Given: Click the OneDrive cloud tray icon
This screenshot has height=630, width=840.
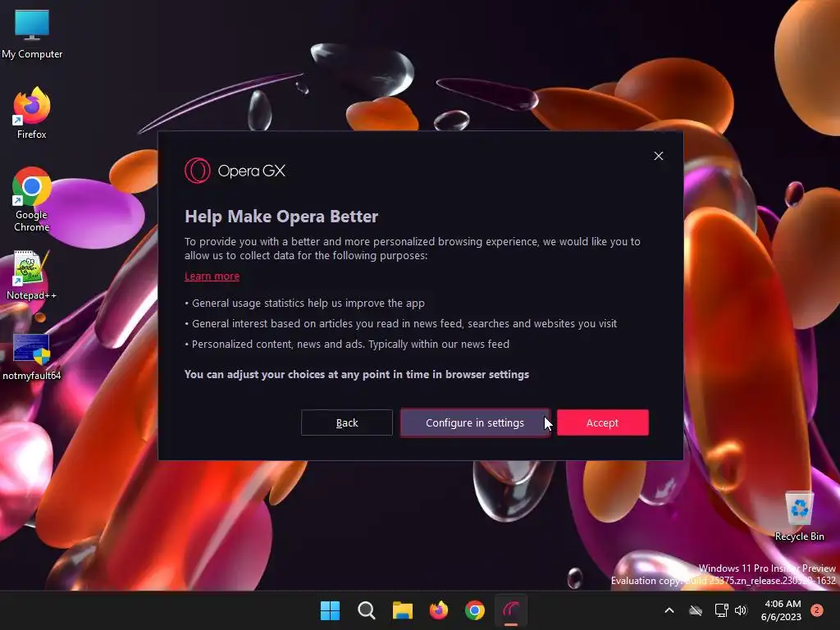Looking at the screenshot, I should tap(696, 610).
